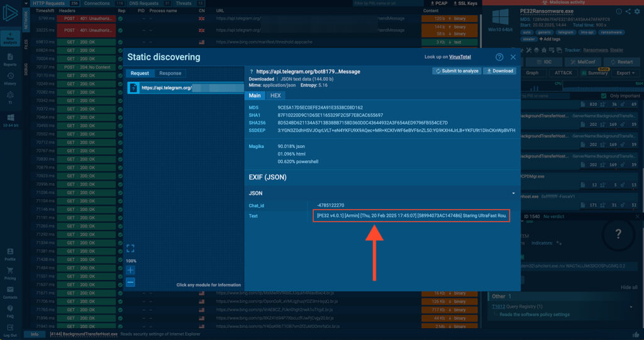Collapse the JSON section arrow

513,193
